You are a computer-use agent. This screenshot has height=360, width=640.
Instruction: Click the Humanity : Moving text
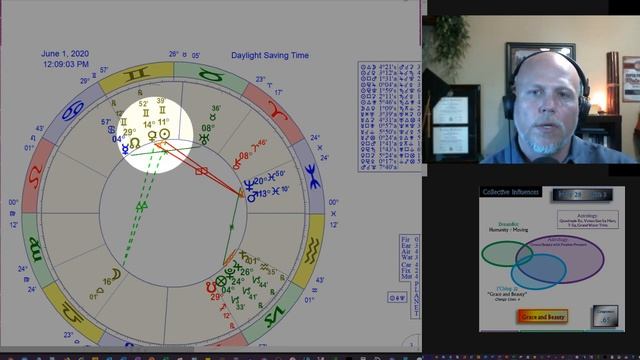(509, 230)
